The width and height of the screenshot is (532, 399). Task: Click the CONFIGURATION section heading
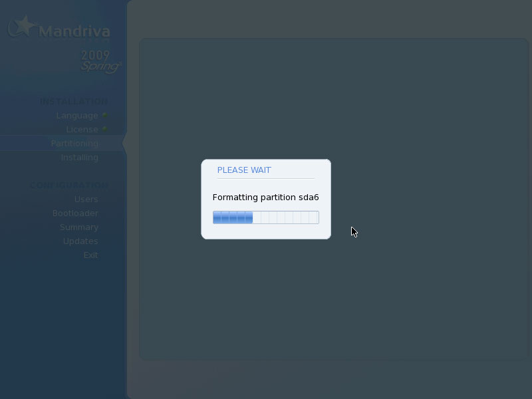[x=69, y=186]
